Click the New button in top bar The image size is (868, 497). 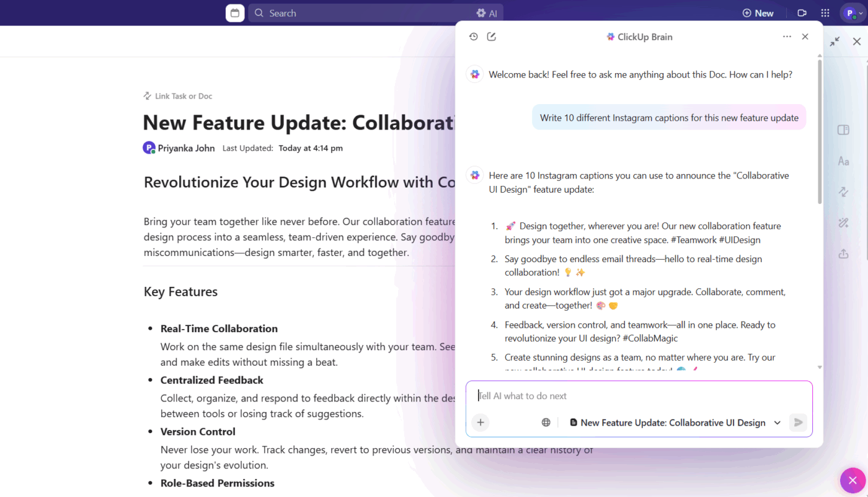758,13
